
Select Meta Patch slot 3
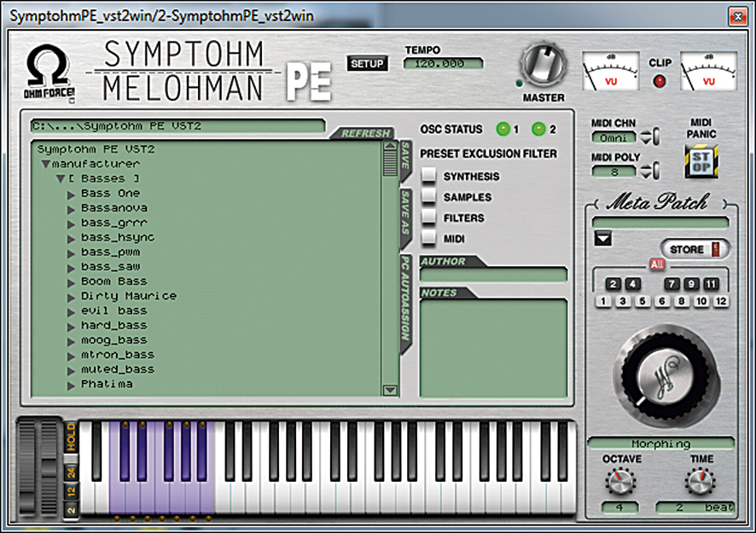[x=623, y=302]
